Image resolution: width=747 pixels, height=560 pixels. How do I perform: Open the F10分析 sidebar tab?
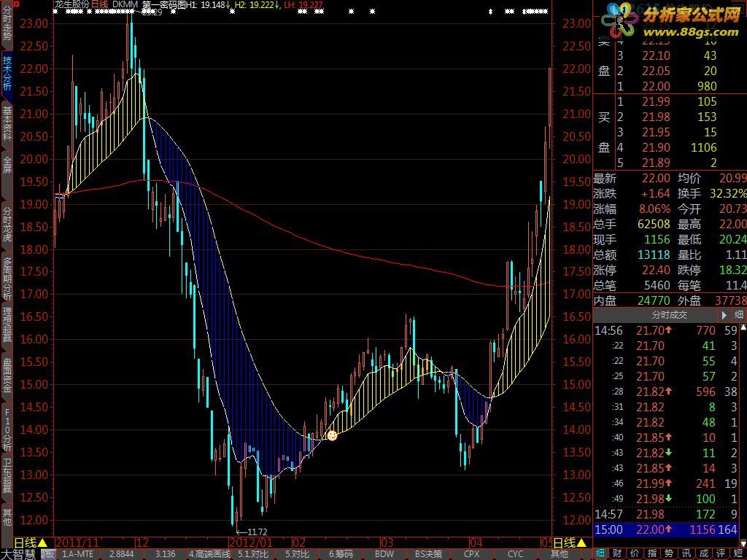pos(7,429)
